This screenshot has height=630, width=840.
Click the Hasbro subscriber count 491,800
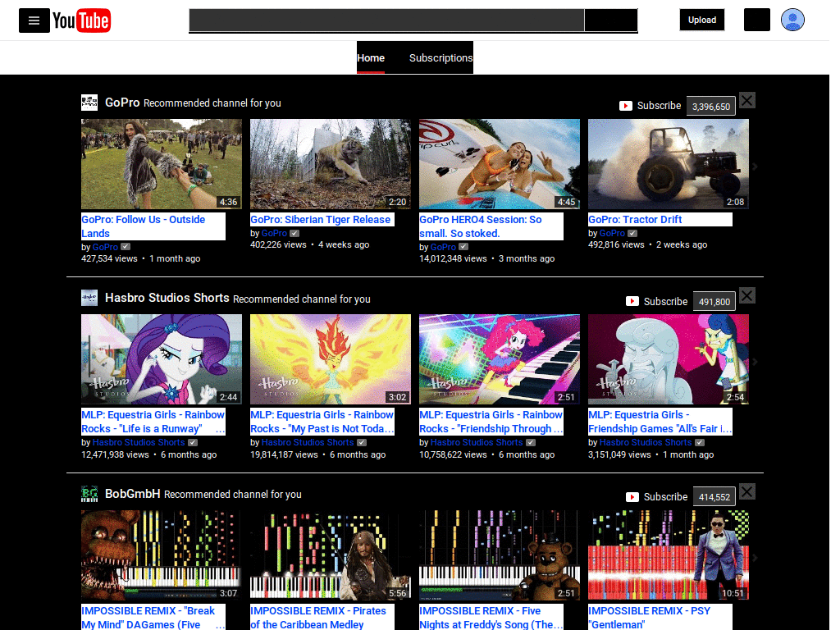click(x=714, y=302)
